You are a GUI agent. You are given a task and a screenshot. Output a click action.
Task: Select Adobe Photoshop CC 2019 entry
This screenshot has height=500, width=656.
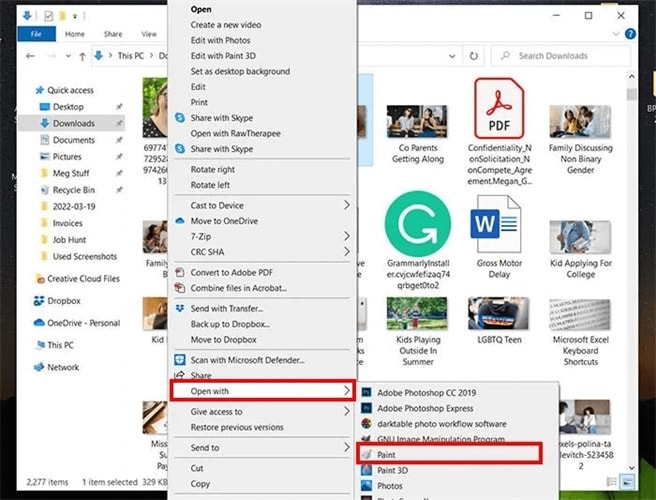(x=458, y=392)
